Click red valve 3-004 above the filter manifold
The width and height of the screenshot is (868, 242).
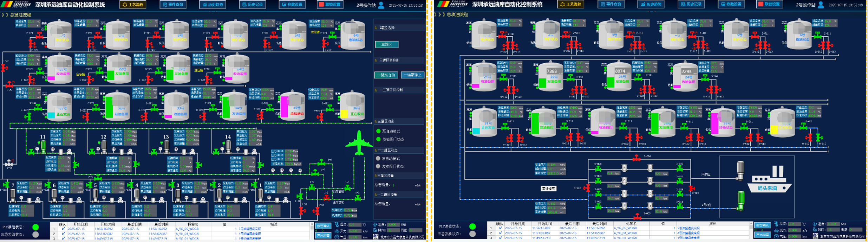pyautogui.click(x=636, y=158)
